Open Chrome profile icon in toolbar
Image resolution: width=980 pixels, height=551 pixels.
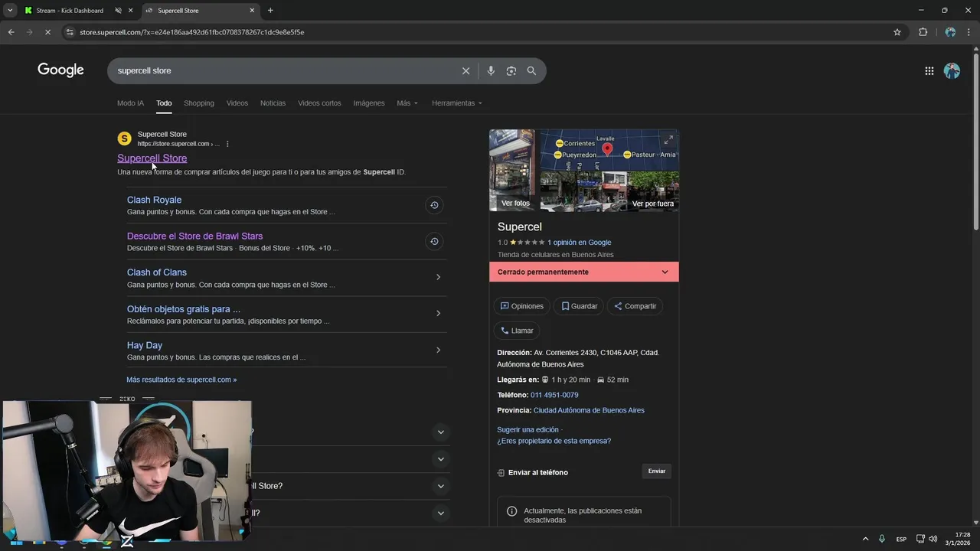click(x=950, y=32)
